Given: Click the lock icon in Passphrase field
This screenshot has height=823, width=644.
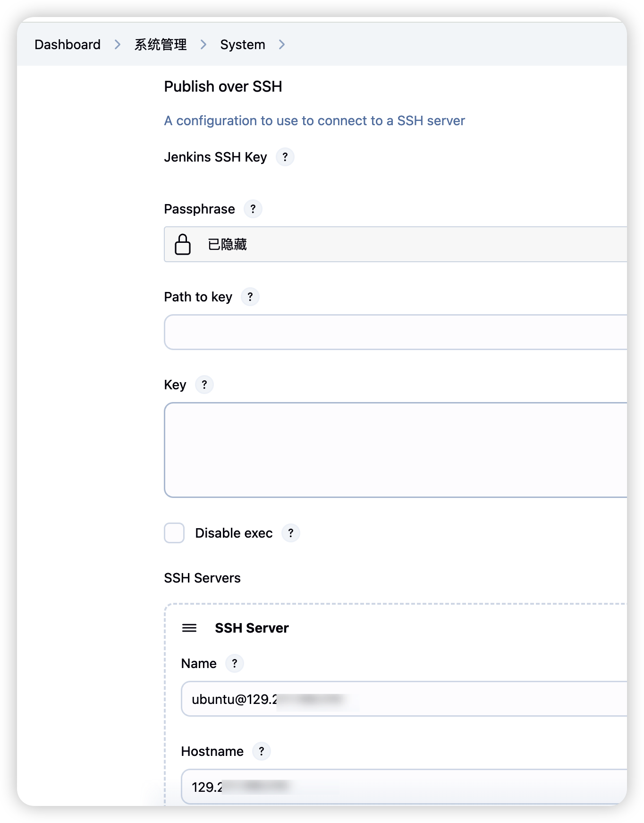Looking at the screenshot, I should pos(183,244).
